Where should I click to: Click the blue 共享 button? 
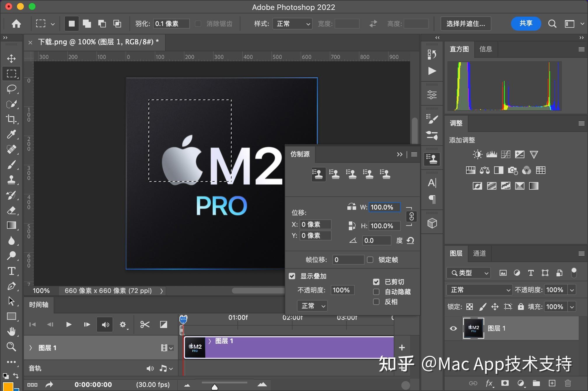(526, 23)
